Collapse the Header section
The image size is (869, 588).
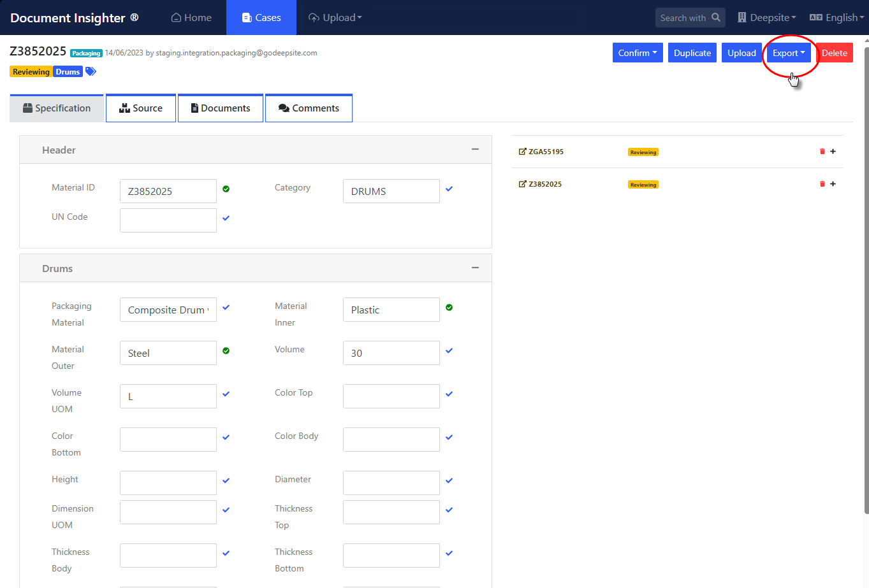pyautogui.click(x=475, y=149)
